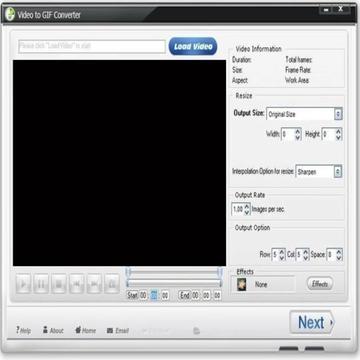Click the video file path text box
This screenshot has width=360, height=360.
[x=92, y=47]
